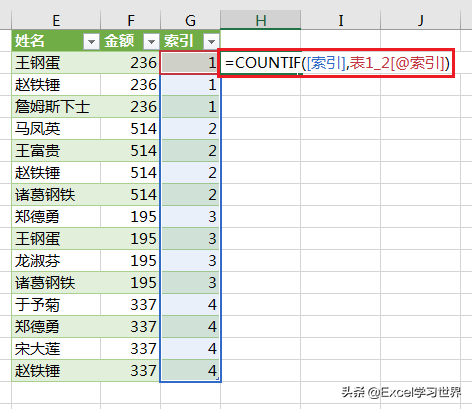Select 诸葛钢铁 name cell with amount 195
The height and width of the screenshot is (409, 472).
(x=56, y=283)
